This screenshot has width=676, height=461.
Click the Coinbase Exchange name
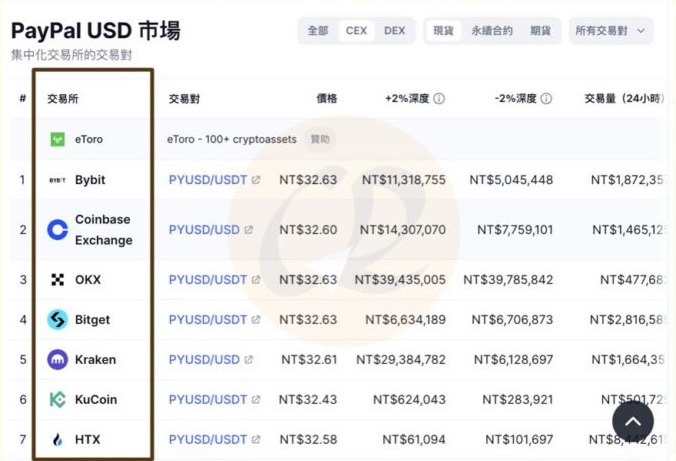coord(103,229)
